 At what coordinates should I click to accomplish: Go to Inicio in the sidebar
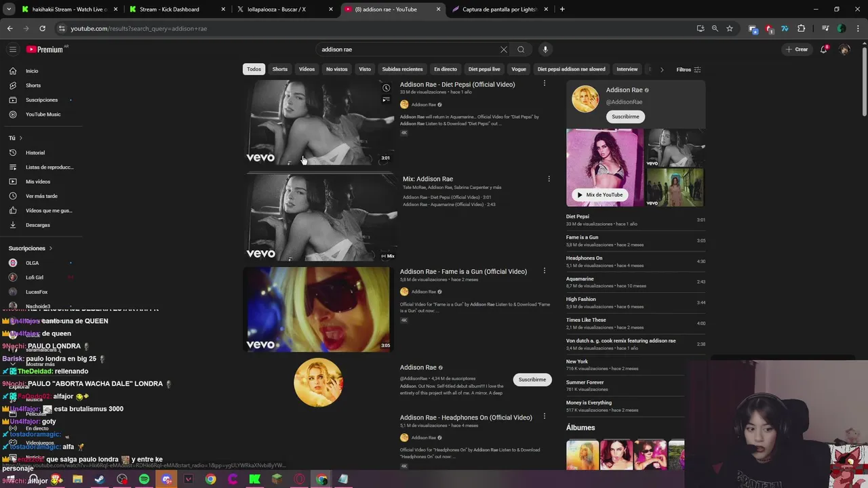(41, 71)
